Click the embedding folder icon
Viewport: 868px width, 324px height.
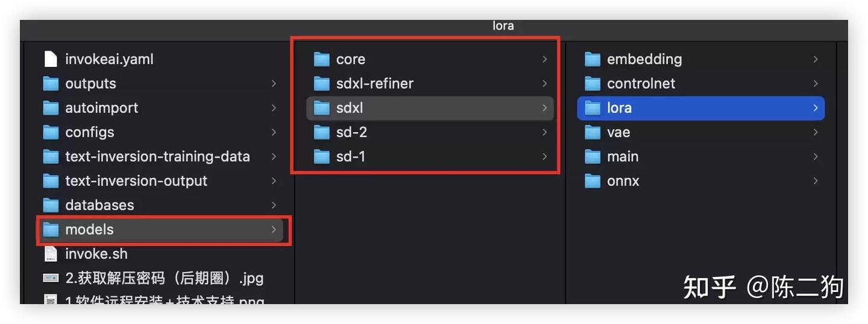pyautogui.click(x=593, y=59)
